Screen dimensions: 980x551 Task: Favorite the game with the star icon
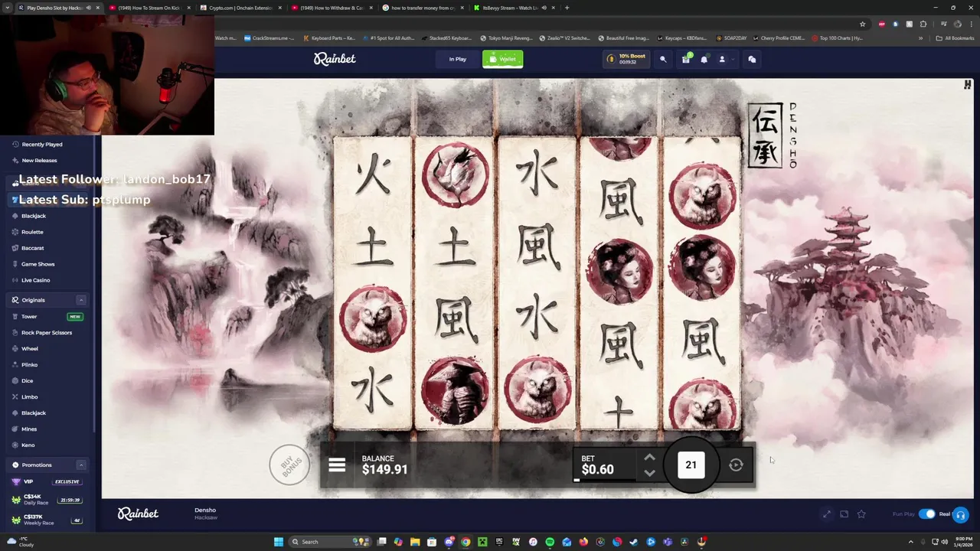tap(861, 514)
